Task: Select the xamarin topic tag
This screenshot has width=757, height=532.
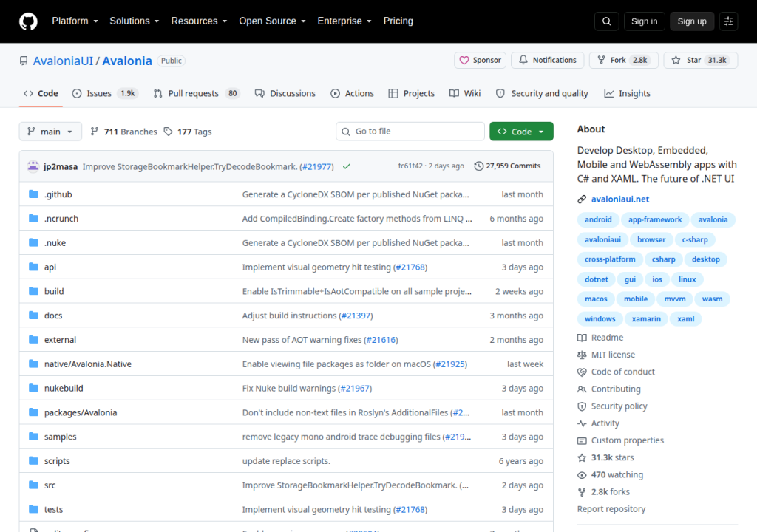Action: coord(646,319)
